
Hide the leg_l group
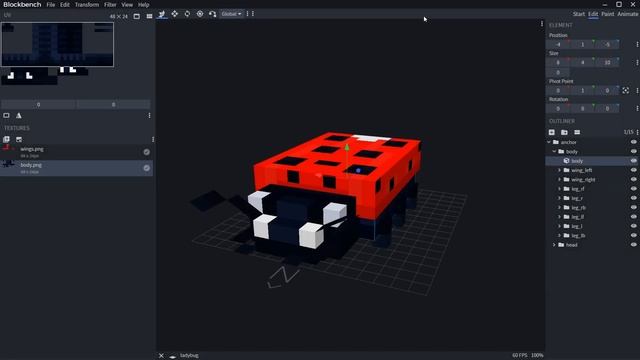point(633,226)
